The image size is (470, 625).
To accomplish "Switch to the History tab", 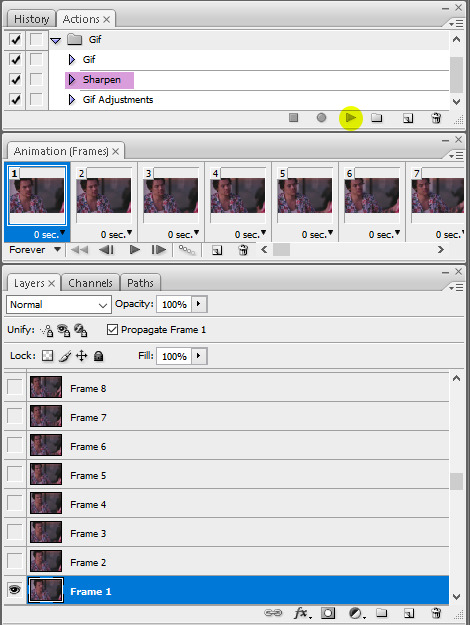I will (x=31, y=19).
